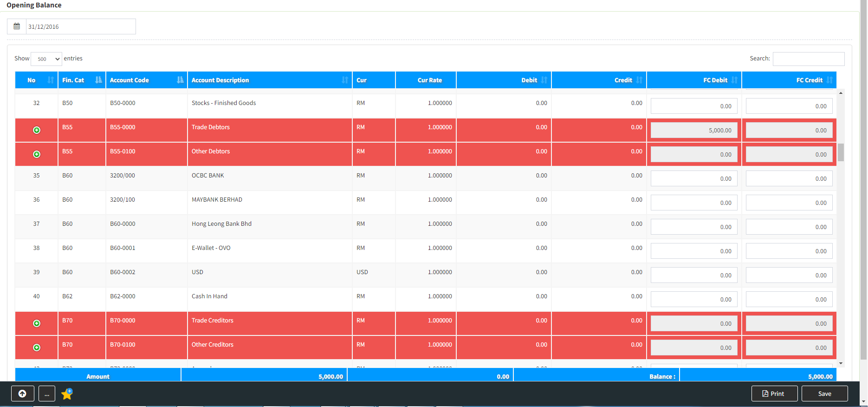Image resolution: width=868 pixels, height=407 pixels.
Task: Open the ellipsis more options button
Action: pos(47,394)
